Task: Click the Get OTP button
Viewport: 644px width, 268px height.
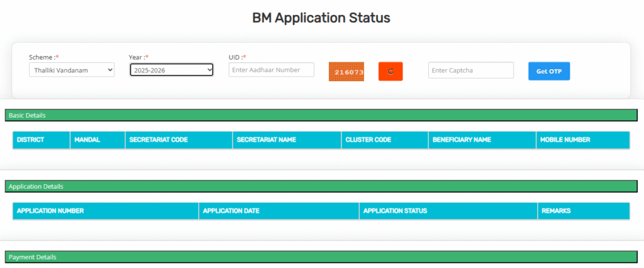Action: [x=549, y=71]
